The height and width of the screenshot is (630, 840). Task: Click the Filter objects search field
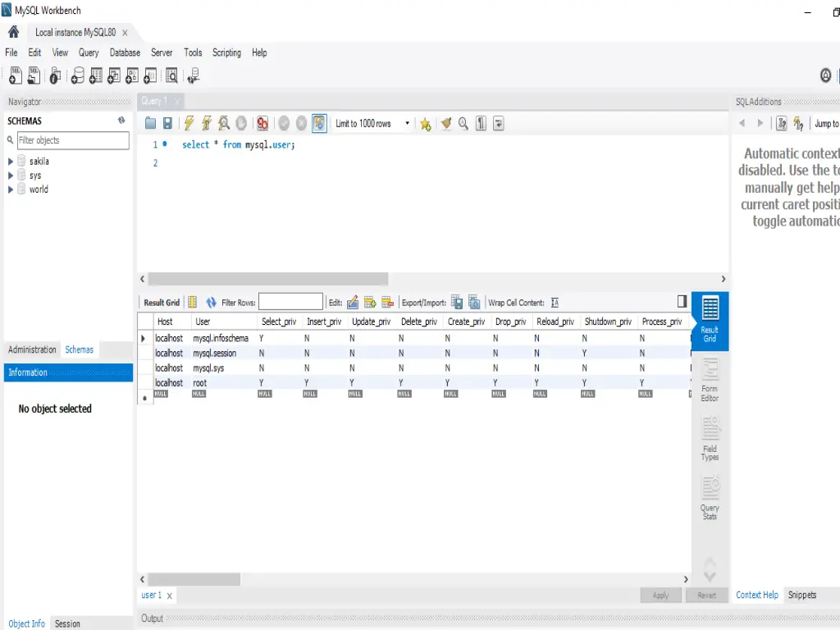pyautogui.click(x=73, y=140)
